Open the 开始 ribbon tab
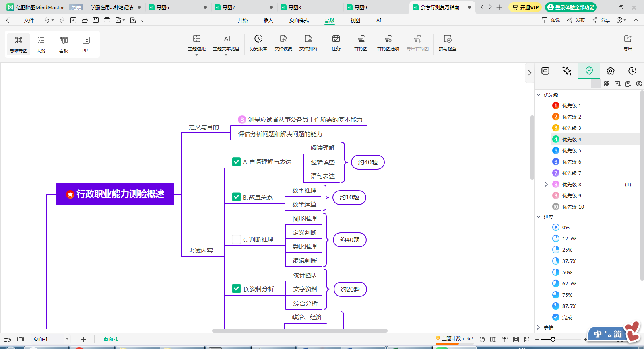644x349 pixels. coord(243,20)
